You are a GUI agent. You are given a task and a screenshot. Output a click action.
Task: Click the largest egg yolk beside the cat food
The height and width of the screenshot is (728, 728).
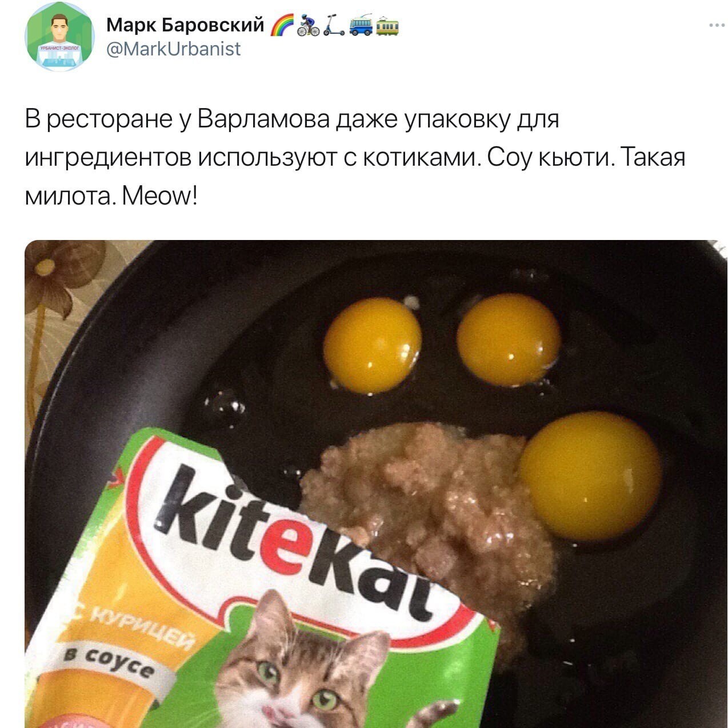pyautogui.click(x=590, y=475)
